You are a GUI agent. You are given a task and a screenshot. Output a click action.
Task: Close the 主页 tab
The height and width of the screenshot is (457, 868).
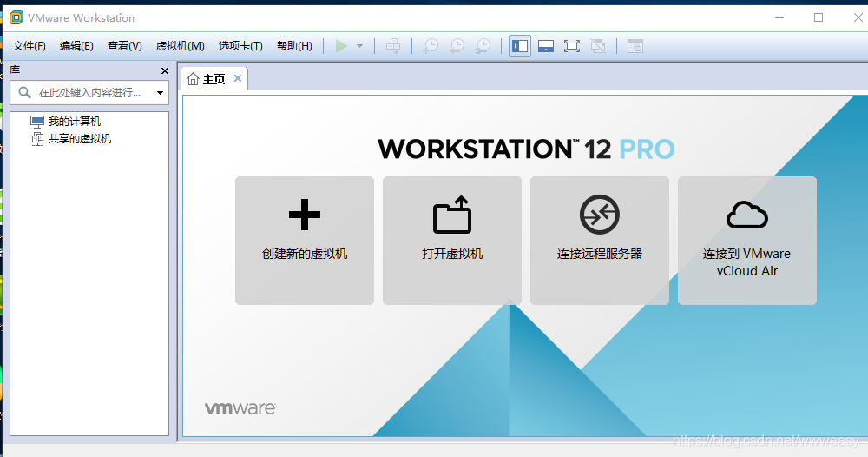click(x=238, y=79)
